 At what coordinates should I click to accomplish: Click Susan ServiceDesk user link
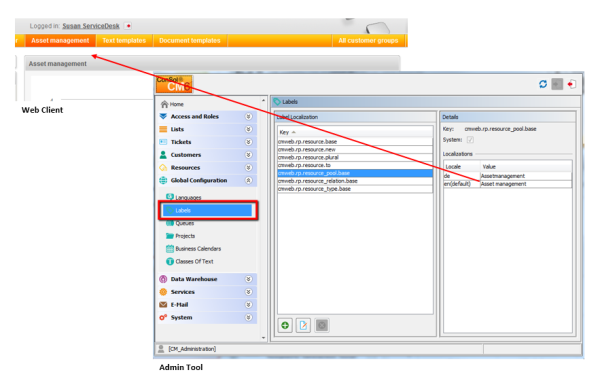[x=91, y=26]
